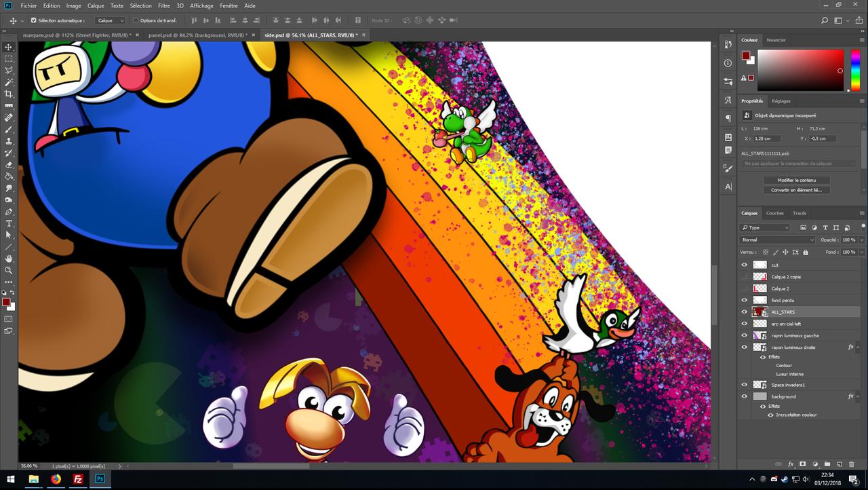Select the Ruler measurement tool
The image size is (868, 490).
pyautogui.click(x=9, y=106)
